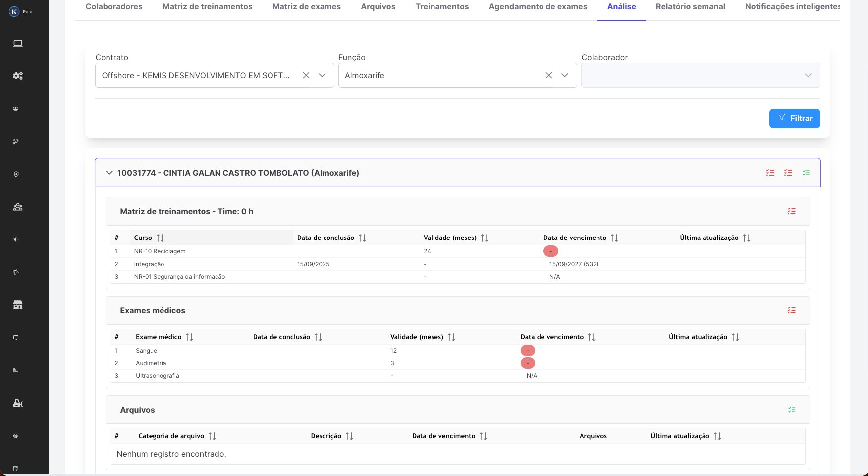Click the graduation cap sidebar icon
868x476 pixels.
(16, 142)
